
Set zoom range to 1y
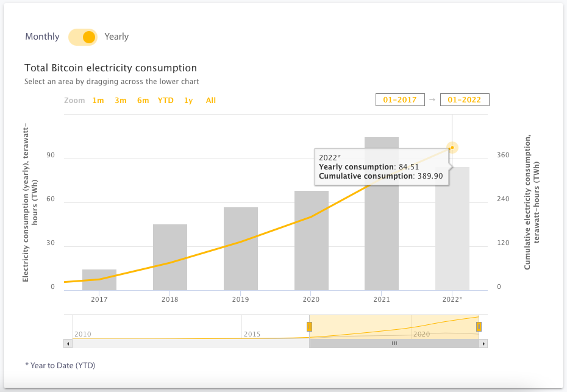(188, 101)
